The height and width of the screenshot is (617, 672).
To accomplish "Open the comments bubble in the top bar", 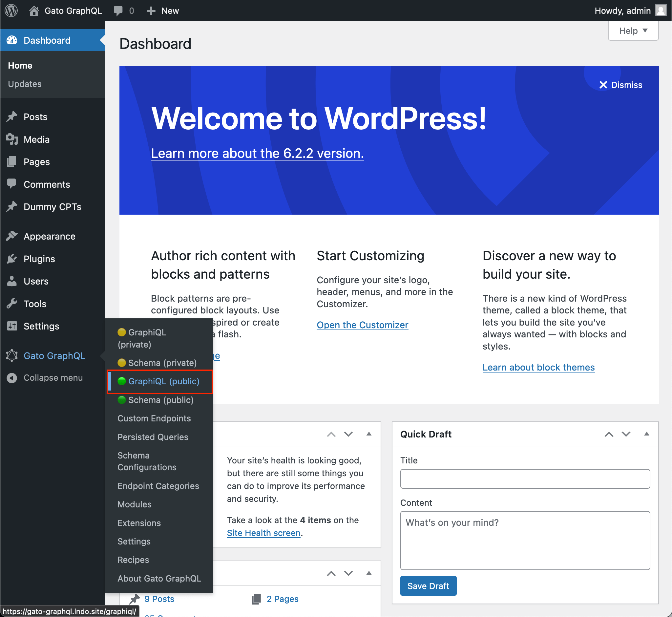I will tap(119, 11).
